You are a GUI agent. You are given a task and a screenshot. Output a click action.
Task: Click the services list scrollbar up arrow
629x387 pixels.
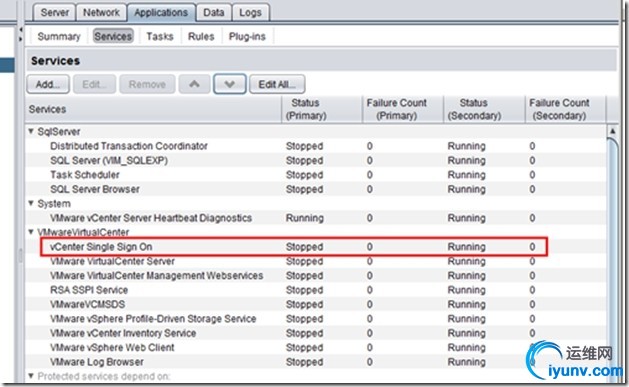tap(613, 131)
